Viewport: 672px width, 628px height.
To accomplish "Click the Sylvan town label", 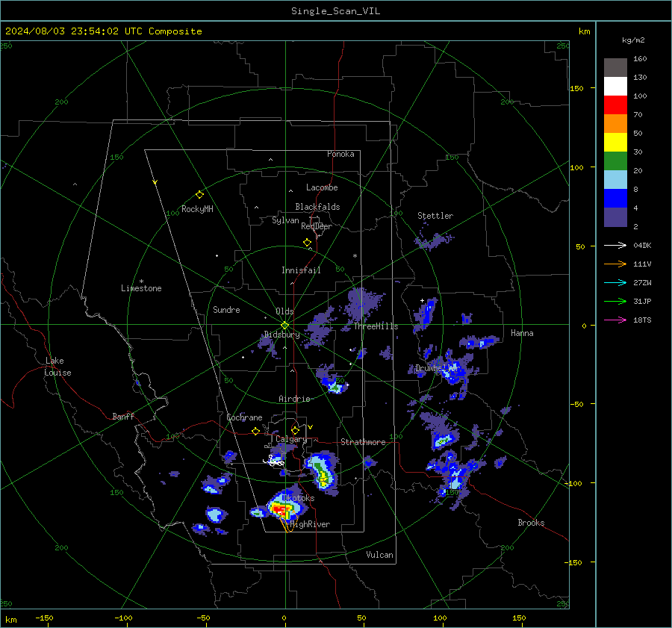I will click(285, 220).
